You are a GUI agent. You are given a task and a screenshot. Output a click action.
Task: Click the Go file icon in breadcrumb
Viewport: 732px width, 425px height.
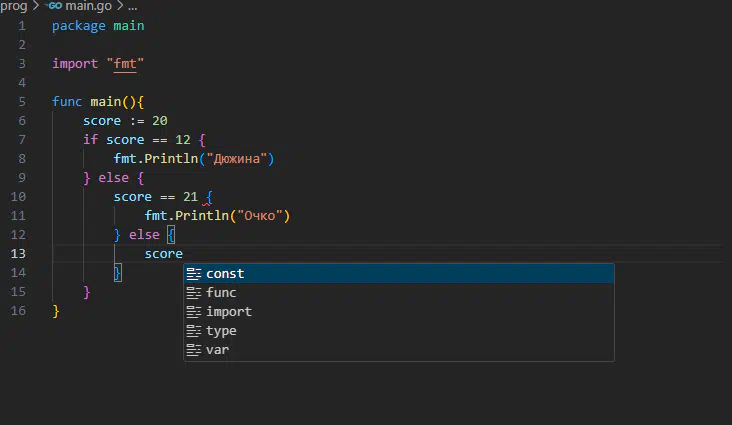click(x=54, y=6)
